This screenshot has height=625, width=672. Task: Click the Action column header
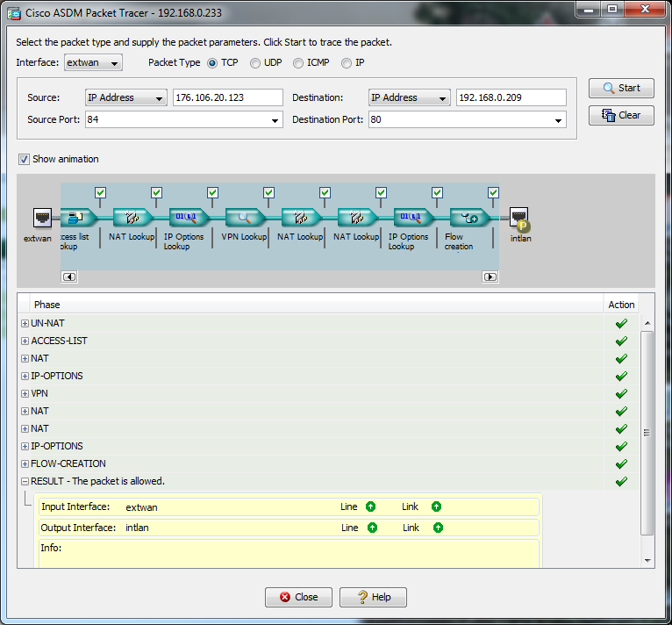(621, 305)
